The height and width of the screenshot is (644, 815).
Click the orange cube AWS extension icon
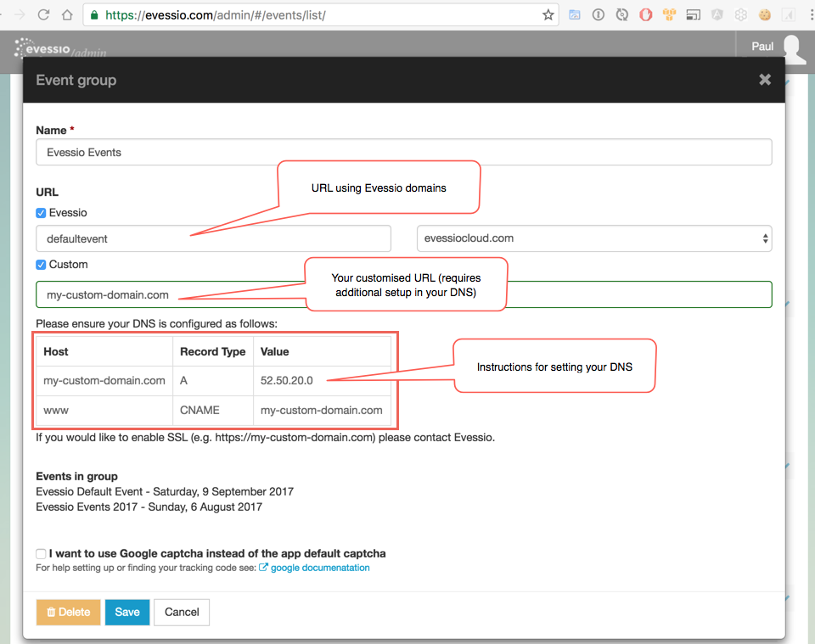(x=670, y=14)
